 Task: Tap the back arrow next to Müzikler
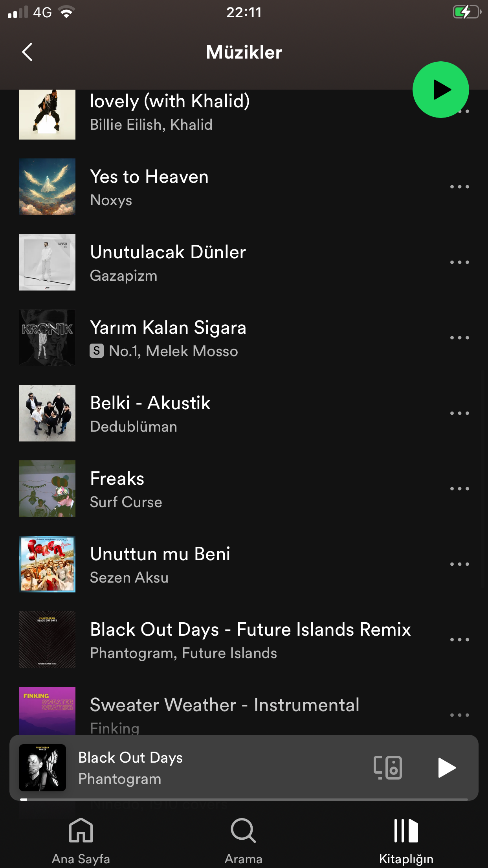click(27, 52)
